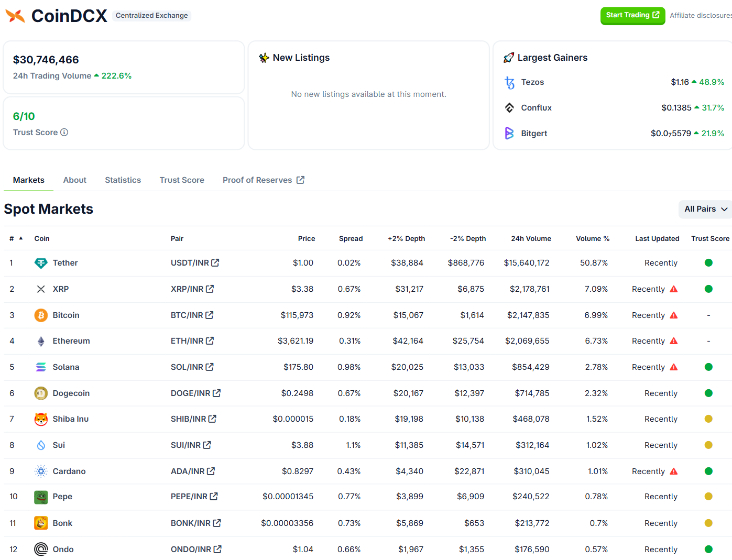Open the Proof of Reserves tab
Image resolution: width=732 pixels, height=560 pixels.
(264, 180)
